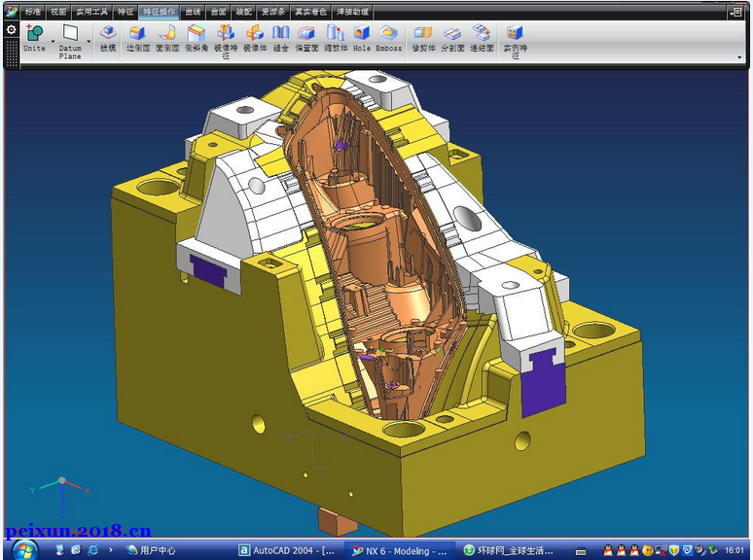Open 用户中心 taskbar button
The image size is (753, 560).
151,550
